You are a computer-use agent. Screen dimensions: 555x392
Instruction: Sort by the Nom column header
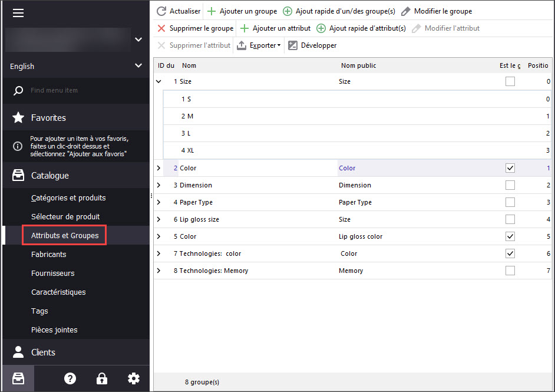[x=189, y=65]
